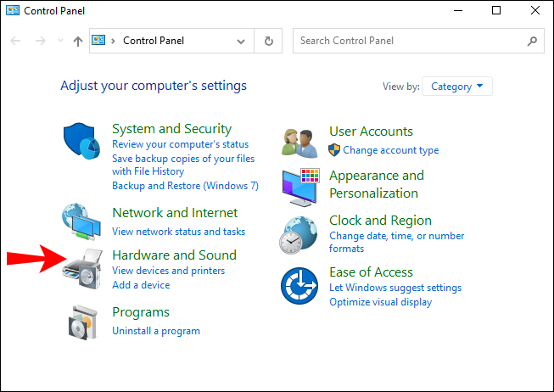Click the Clock and Region globe icon
Image resolution: width=554 pixels, height=392 pixels.
click(x=300, y=234)
